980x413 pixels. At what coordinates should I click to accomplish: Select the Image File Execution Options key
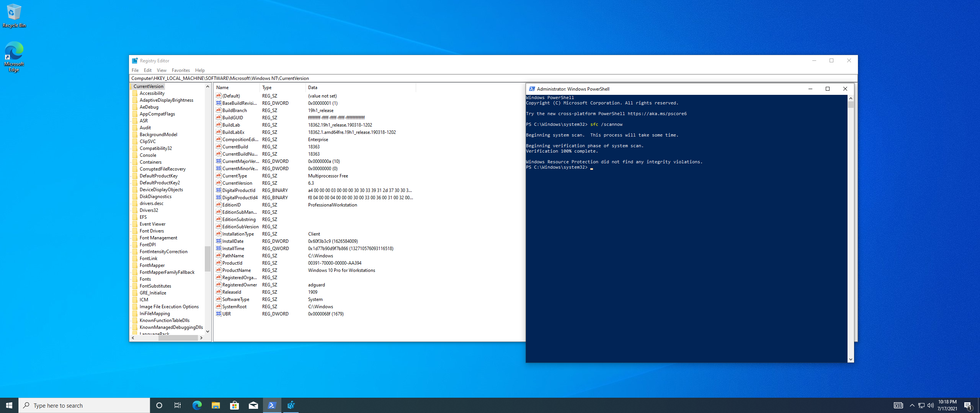coord(169,307)
